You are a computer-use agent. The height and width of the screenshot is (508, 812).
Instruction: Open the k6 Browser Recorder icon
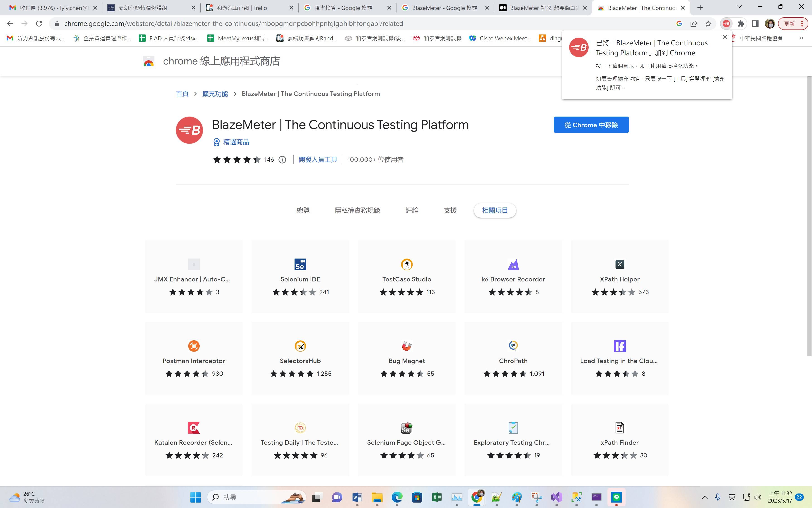[513, 264]
